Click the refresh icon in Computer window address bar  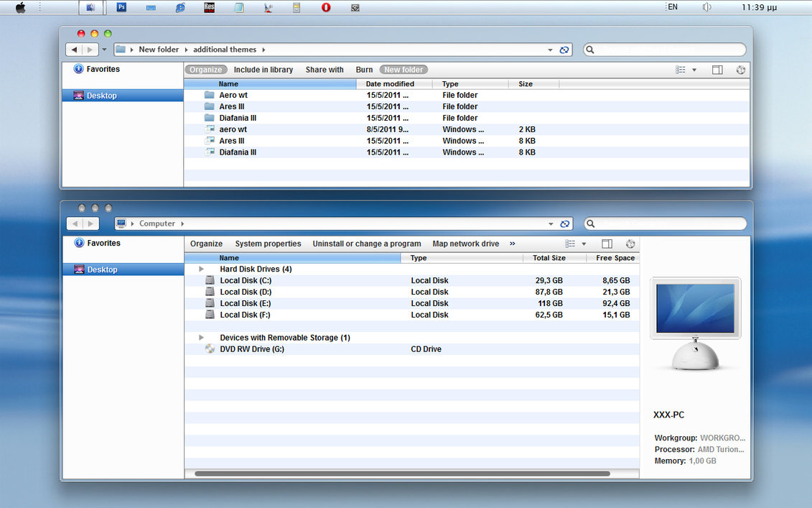point(565,223)
